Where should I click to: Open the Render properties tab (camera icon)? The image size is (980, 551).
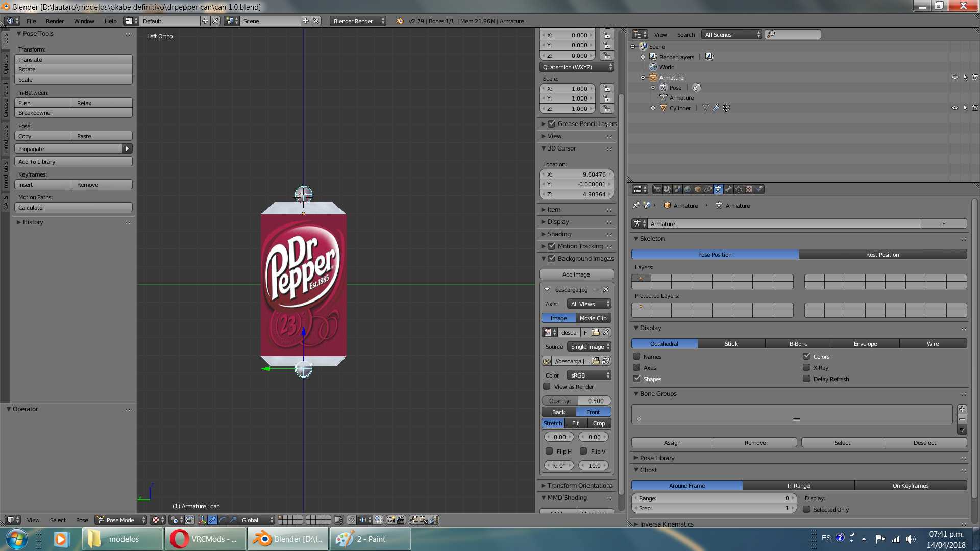[x=657, y=189]
